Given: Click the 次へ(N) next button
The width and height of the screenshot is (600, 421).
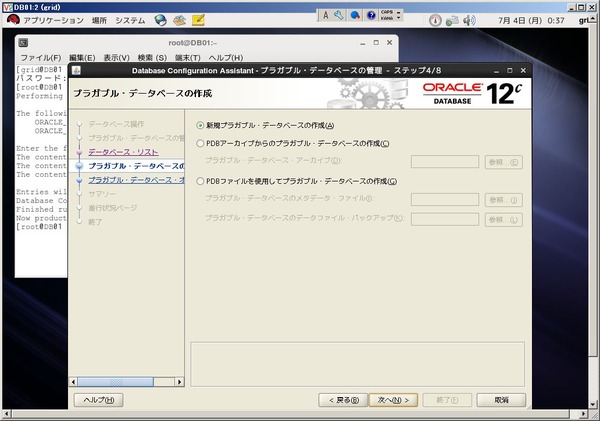Looking at the screenshot, I should click(393, 400).
